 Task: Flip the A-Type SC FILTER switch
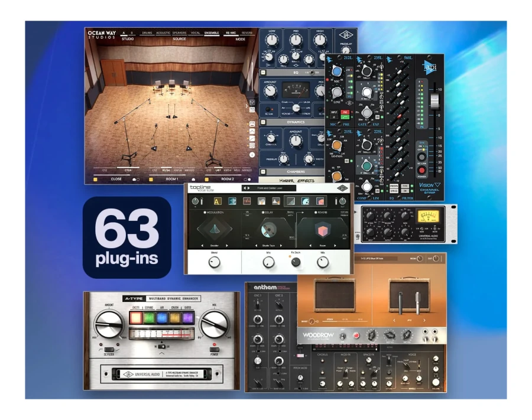tap(109, 350)
